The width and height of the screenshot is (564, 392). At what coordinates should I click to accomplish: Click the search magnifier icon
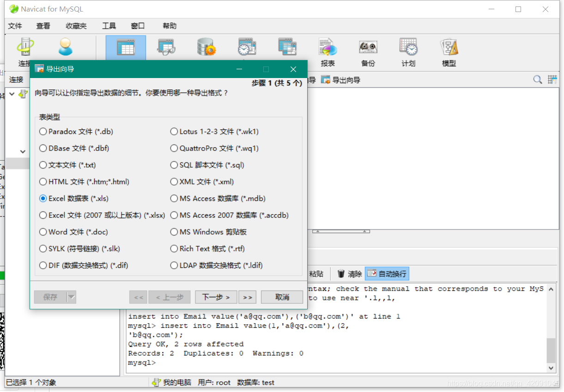537,79
